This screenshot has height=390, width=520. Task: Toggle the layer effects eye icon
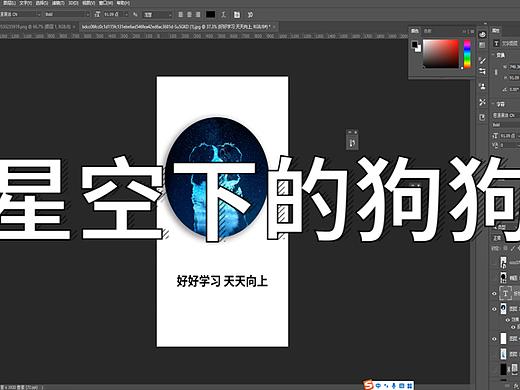pyautogui.click(x=508, y=320)
